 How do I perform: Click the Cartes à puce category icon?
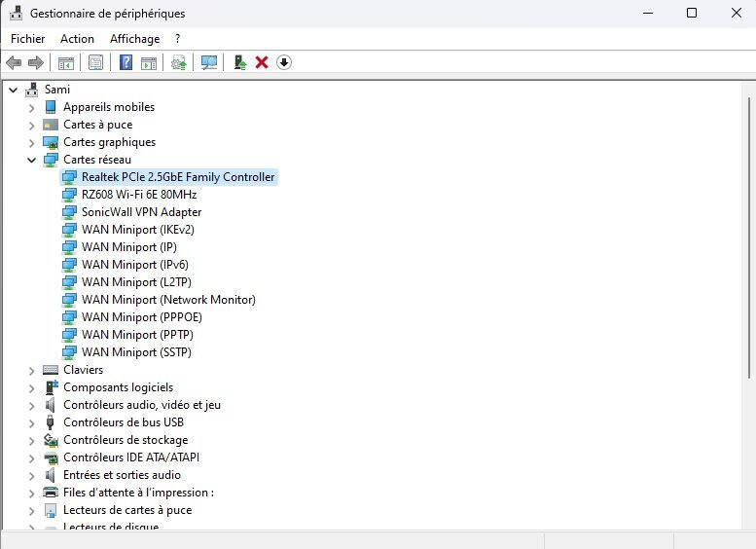[51, 125]
